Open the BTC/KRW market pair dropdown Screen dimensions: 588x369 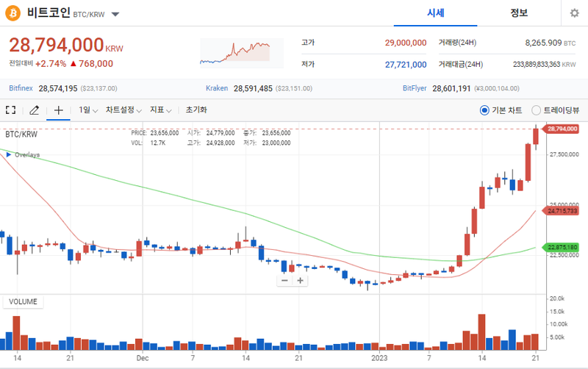pyautogui.click(x=116, y=14)
